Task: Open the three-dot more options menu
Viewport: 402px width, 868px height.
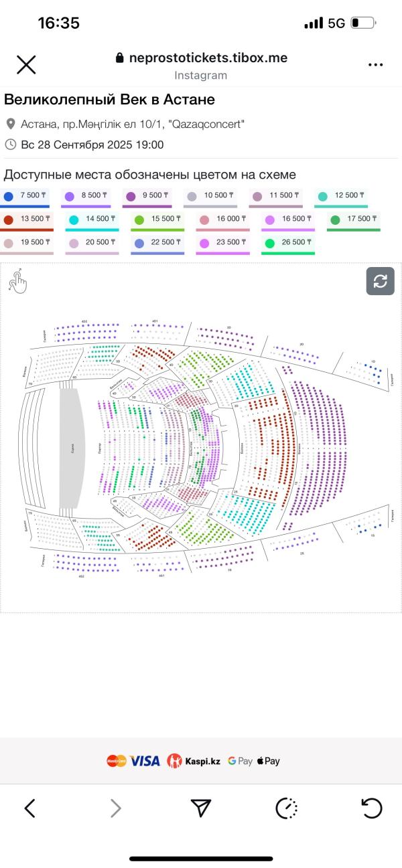Action: (376, 65)
